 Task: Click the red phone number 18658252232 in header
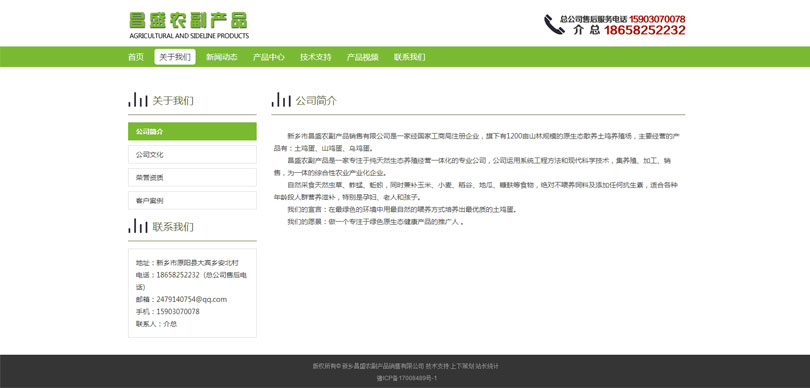[x=645, y=30]
